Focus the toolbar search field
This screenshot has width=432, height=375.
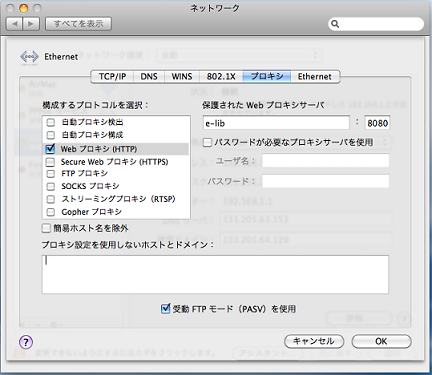tap(376, 24)
